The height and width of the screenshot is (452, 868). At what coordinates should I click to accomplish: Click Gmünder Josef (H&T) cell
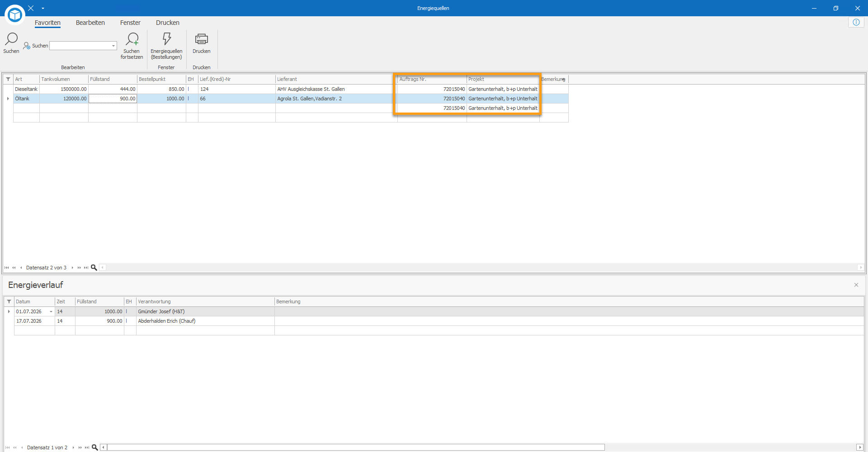(x=205, y=311)
